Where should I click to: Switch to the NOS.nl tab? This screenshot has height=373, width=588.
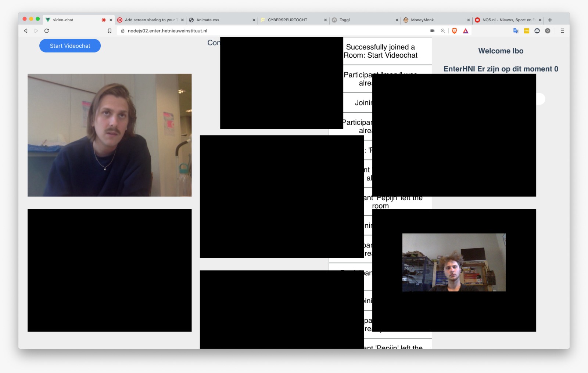(x=507, y=20)
